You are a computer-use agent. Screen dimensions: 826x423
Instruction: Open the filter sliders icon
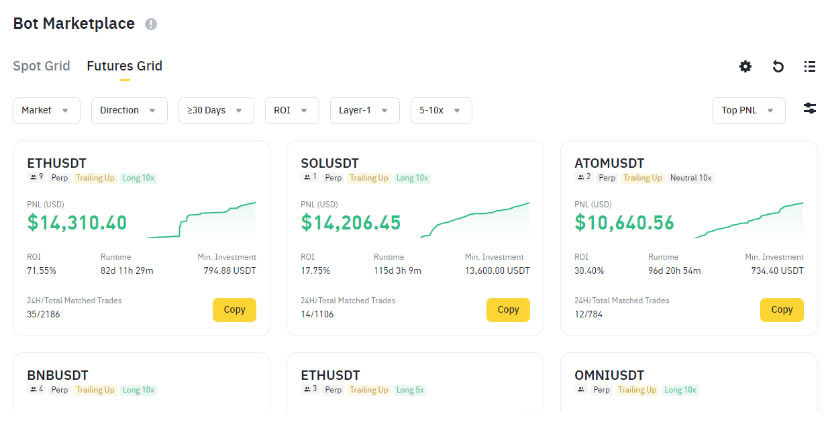810,109
